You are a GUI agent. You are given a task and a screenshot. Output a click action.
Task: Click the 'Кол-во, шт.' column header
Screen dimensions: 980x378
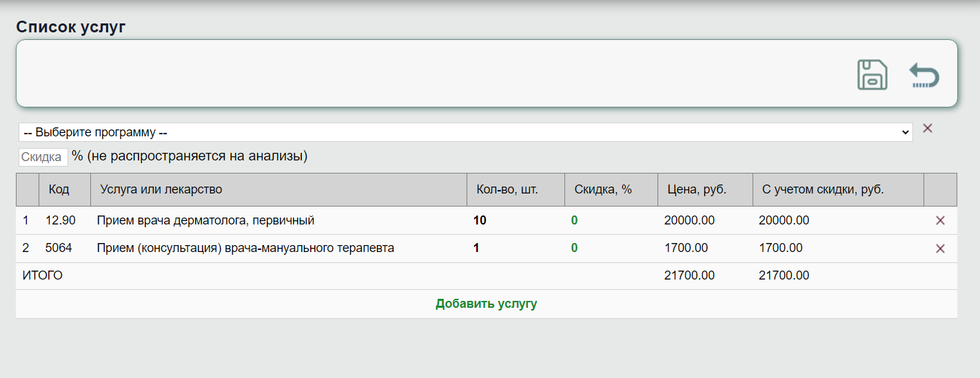pyautogui.click(x=507, y=189)
